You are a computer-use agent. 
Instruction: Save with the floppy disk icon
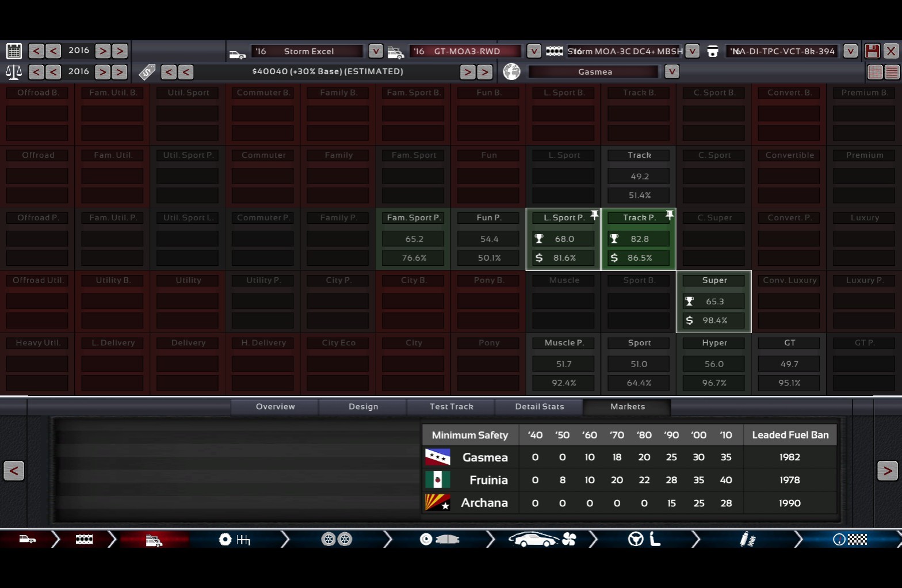[872, 51]
